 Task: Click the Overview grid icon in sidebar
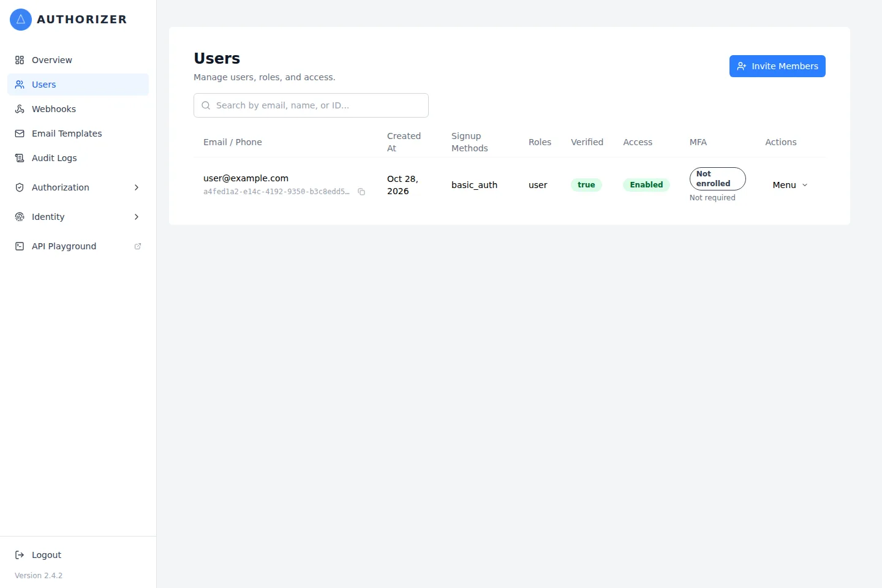click(20, 60)
